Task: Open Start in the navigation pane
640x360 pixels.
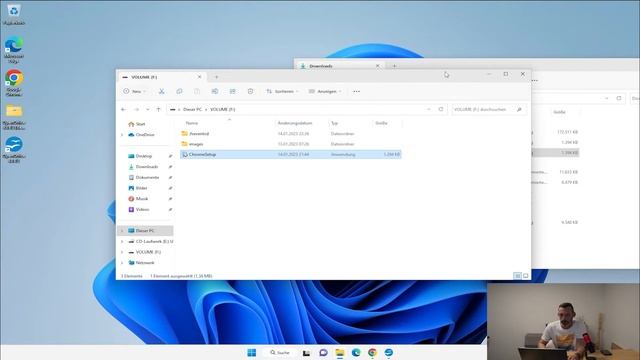Action: click(x=140, y=124)
